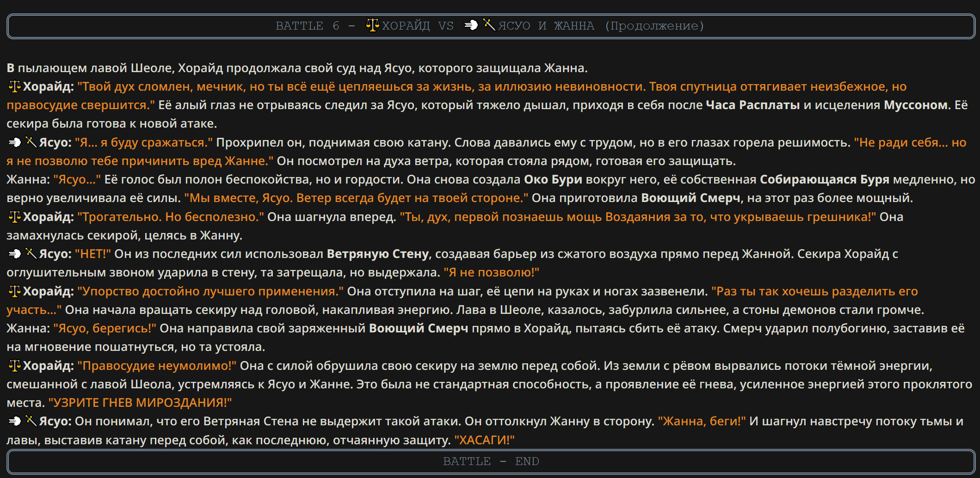The height and width of the screenshot is (478, 980).
Task: Click the quote "Упорство достойно лучшего применения."
Action: [x=210, y=291]
